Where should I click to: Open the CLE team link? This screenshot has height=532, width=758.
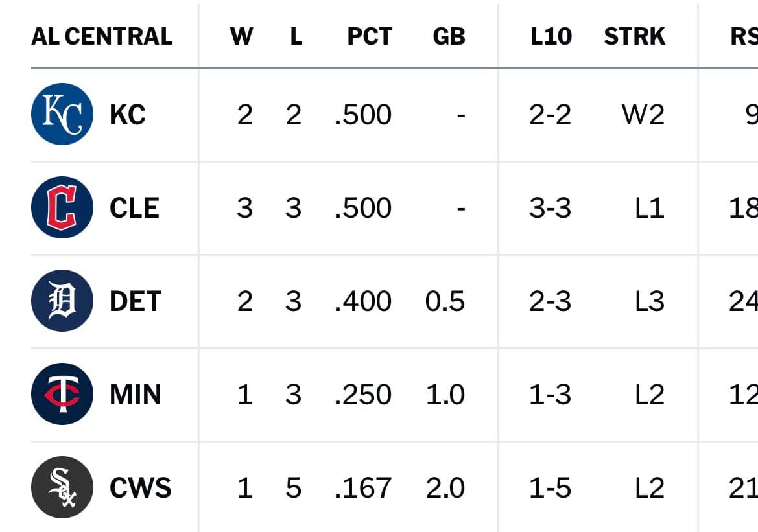tap(134, 208)
